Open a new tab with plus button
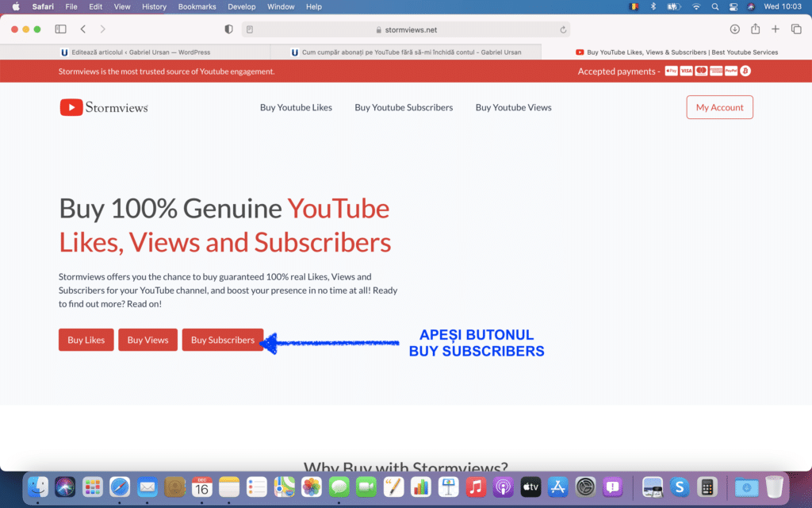The height and width of the screenshot is (508, 812). click(x=776, y=29)
